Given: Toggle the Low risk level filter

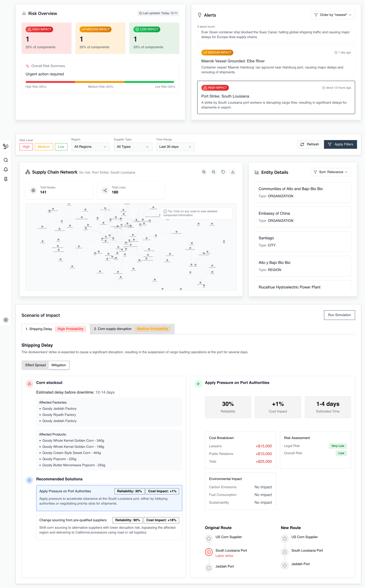Looking at the screenshot, I should point(61,147).
